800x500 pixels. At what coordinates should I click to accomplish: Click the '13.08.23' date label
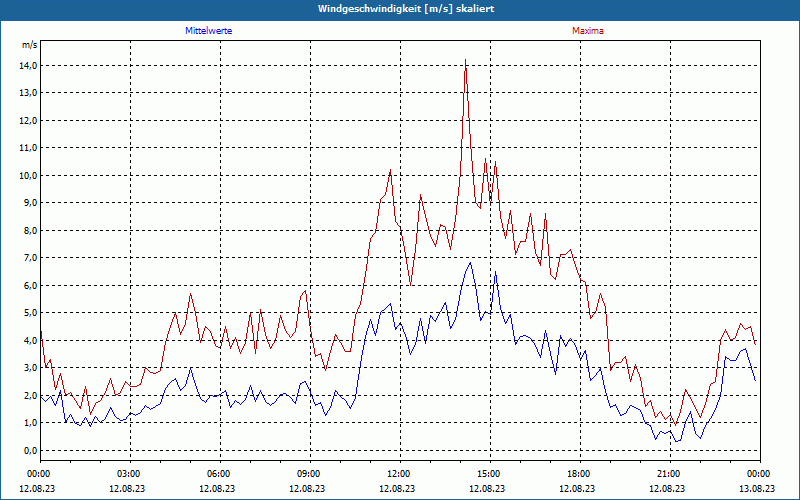[757, 488]
